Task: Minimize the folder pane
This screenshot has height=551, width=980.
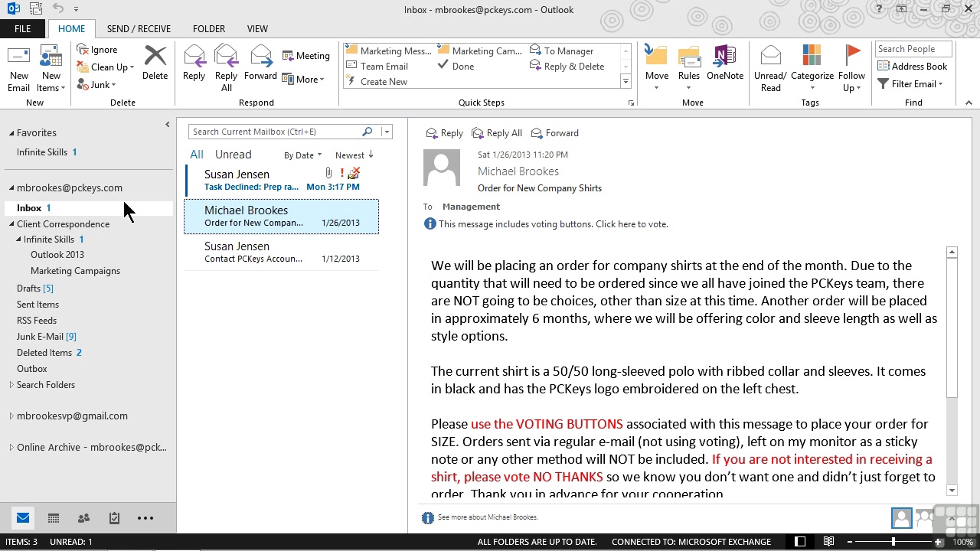Action: tap(168, 124)
